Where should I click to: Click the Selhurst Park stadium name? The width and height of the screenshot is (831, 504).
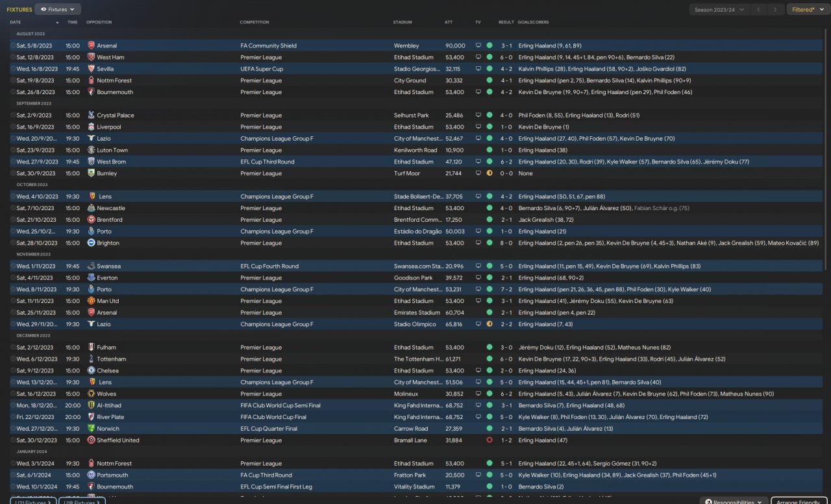tap(411, 115)
